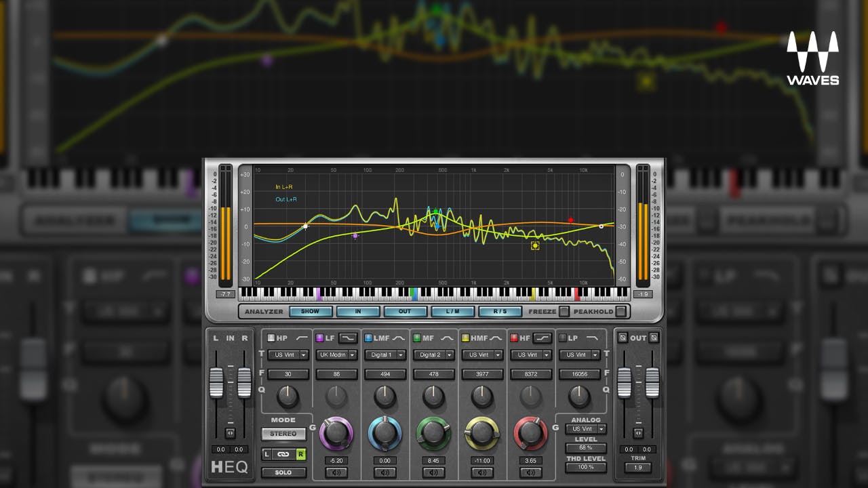Select the green MF node on the graph
Image resolution: width=868 pixels, height=488 pixels.
436,211
